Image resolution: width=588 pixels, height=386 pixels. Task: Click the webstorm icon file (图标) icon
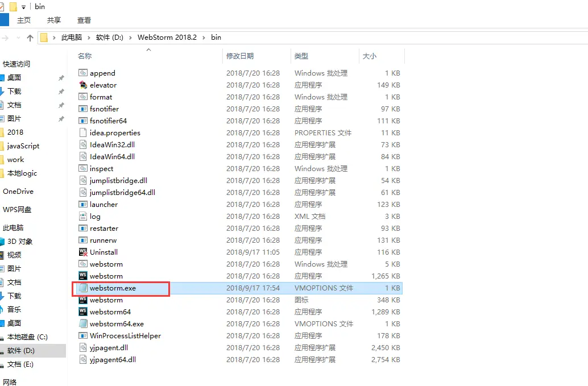(83, 300)
